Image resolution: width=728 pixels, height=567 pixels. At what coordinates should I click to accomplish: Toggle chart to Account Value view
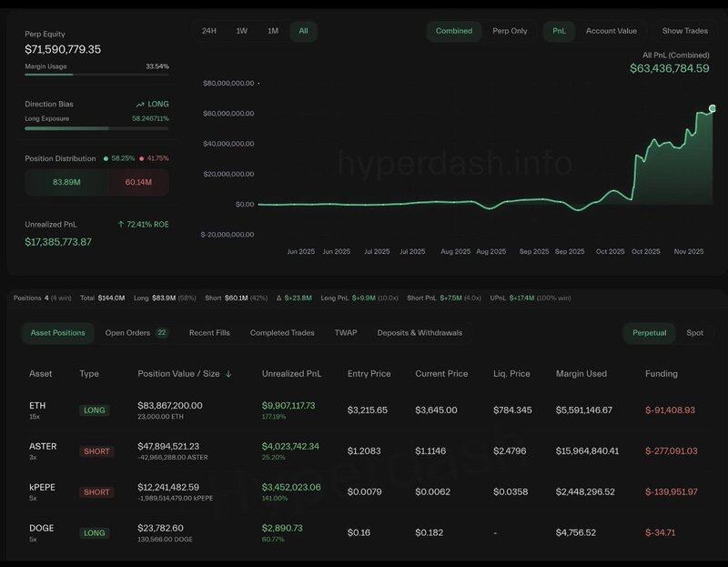pos(611,31)
